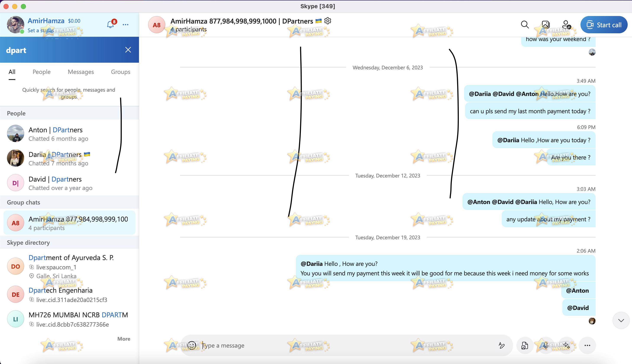Open the notifications bell
Image resolution: width=632 pixels, height=364 pixels.
(110, 24)
